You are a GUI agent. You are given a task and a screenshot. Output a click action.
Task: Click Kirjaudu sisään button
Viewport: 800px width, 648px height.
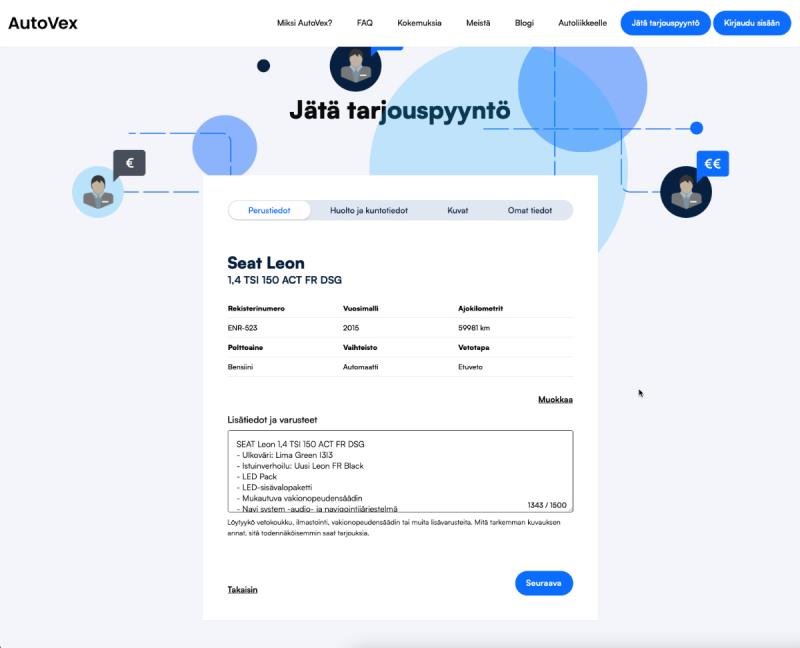pos(751,23)
